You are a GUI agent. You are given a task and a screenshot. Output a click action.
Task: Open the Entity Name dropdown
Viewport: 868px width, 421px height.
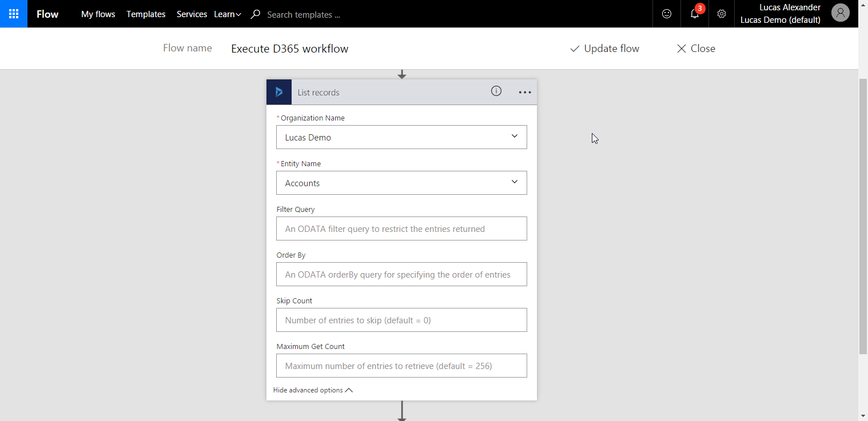pos(401,183)
